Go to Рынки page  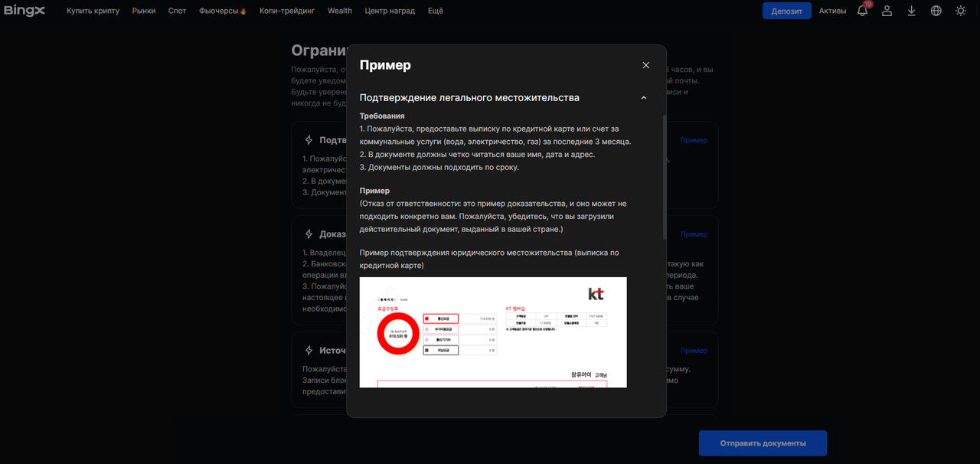point(143,11)
